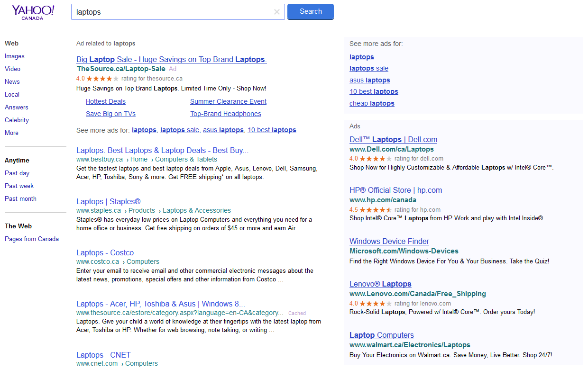Select News in the left sidebar
The image size is (588, 369).
click(x=12, y=82)
